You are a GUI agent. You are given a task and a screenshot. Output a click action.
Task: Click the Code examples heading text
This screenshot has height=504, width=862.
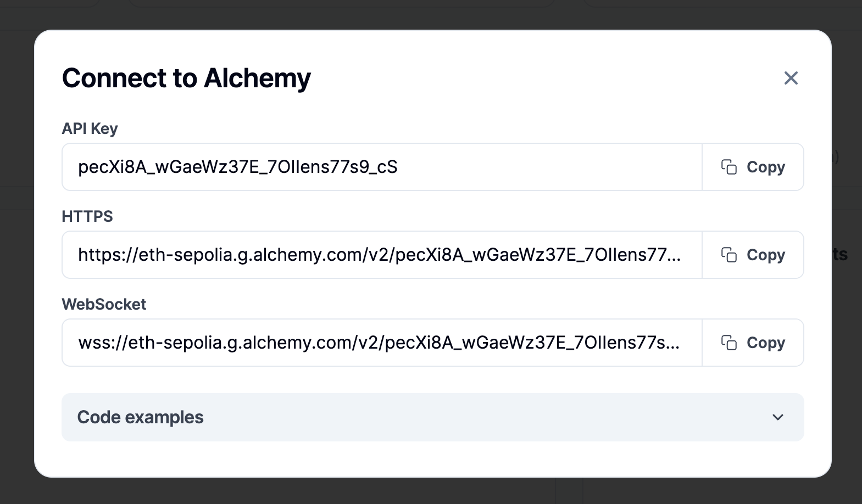(140, 417)
